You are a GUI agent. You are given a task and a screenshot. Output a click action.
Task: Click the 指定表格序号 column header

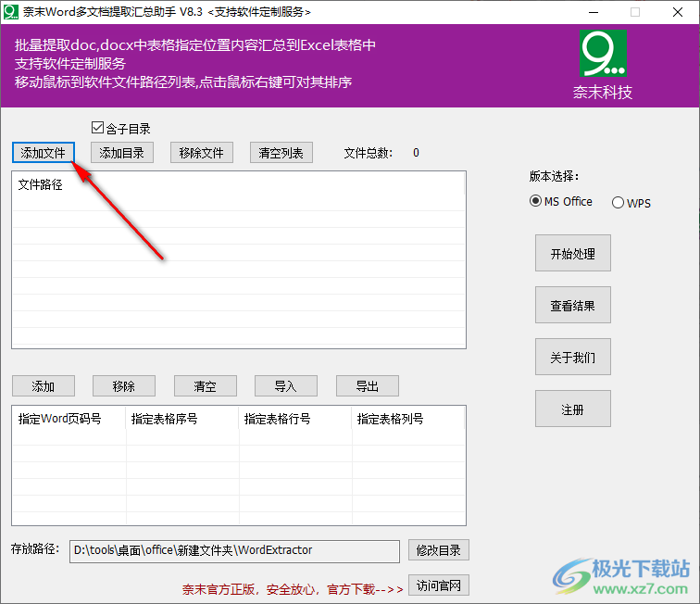[x=182, y=419]
